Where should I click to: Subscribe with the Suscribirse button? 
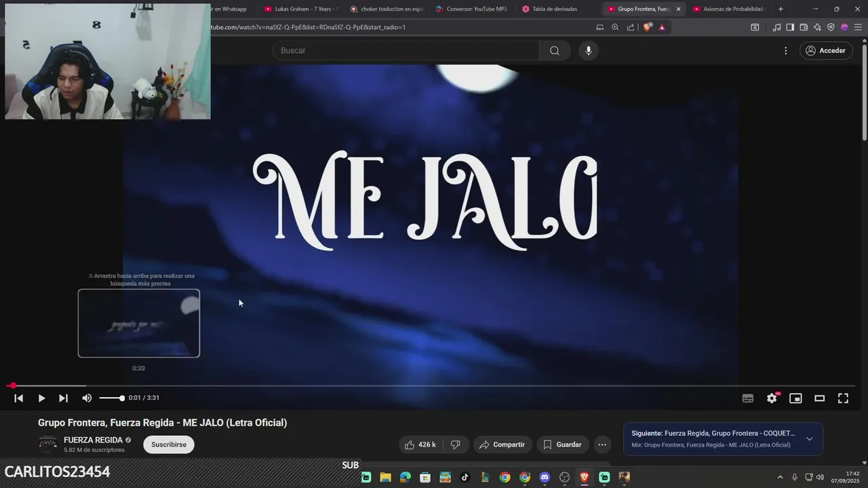pyautogui.click(x=169, y=445)
